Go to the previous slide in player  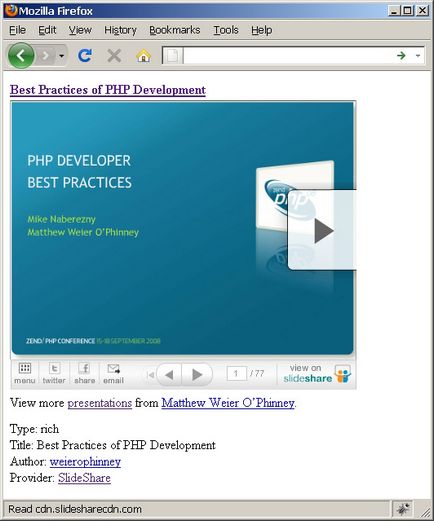pyautogui.click(x=169, y=375)
